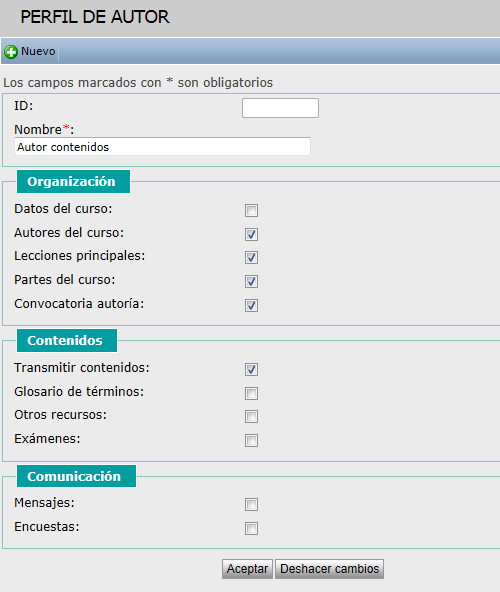
Task: Click the Nombre text field
Action: 162,146
